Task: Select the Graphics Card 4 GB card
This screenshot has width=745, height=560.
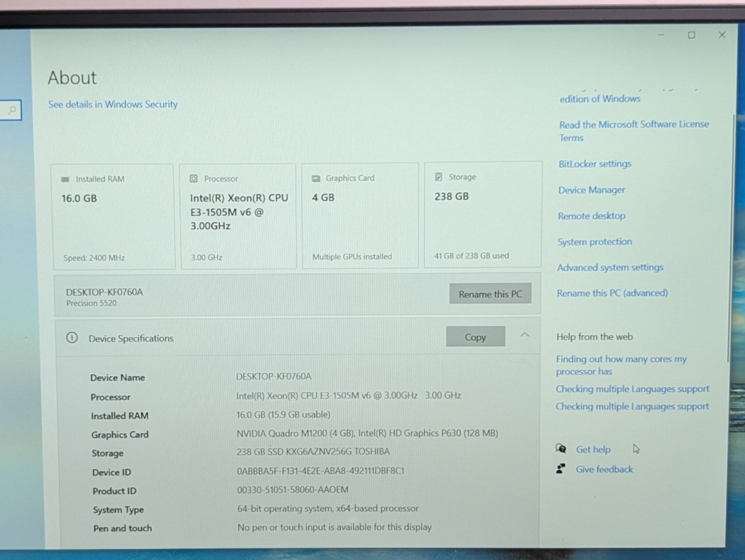Action: [360, 215]
